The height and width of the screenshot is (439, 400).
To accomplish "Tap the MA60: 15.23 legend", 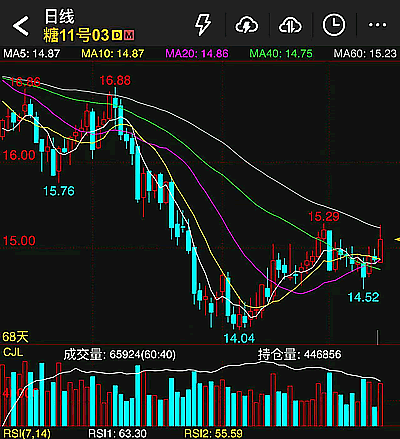I will (x=365, y=54).
